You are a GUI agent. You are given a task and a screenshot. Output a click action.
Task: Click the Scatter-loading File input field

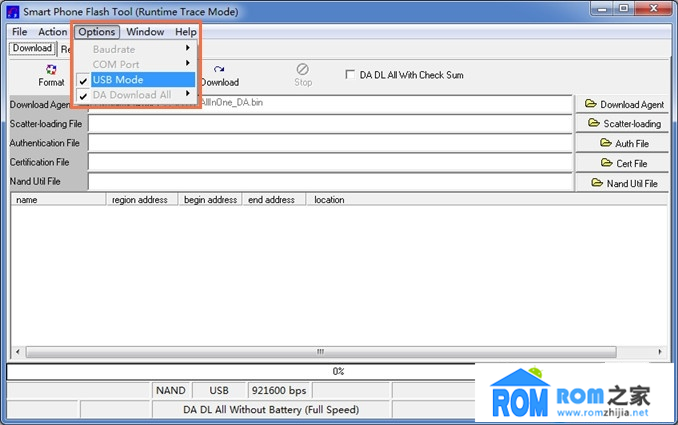(x=330, y=124)
